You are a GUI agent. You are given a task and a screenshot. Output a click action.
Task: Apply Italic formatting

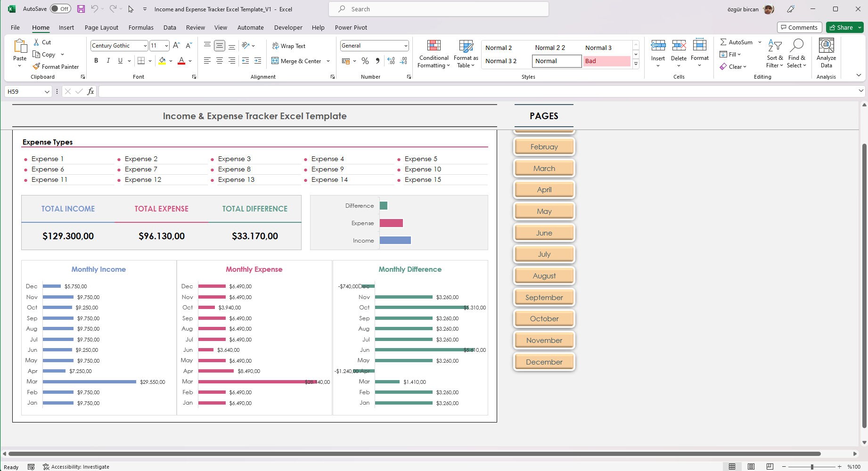pos(108,61)
